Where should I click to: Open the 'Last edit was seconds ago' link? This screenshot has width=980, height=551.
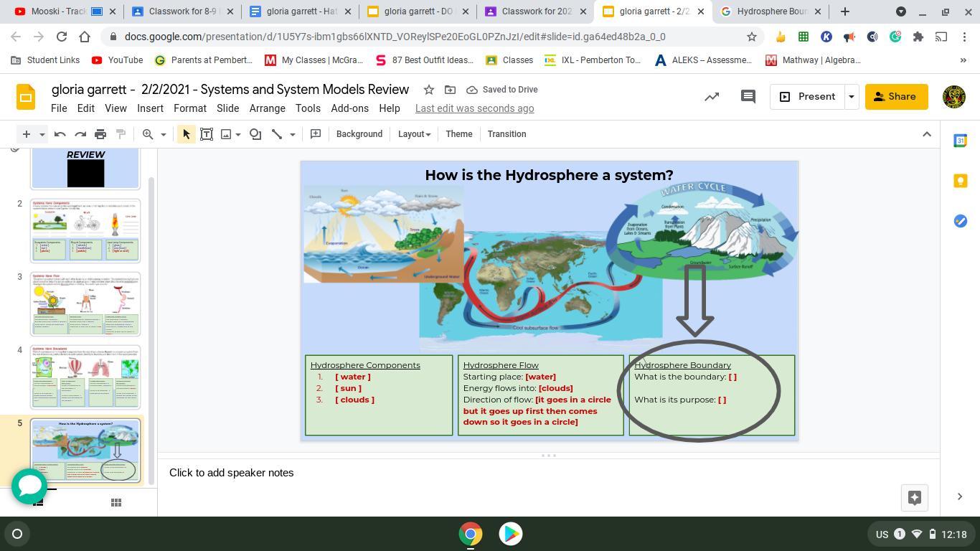pyautogui.click(x=474, y=108)
